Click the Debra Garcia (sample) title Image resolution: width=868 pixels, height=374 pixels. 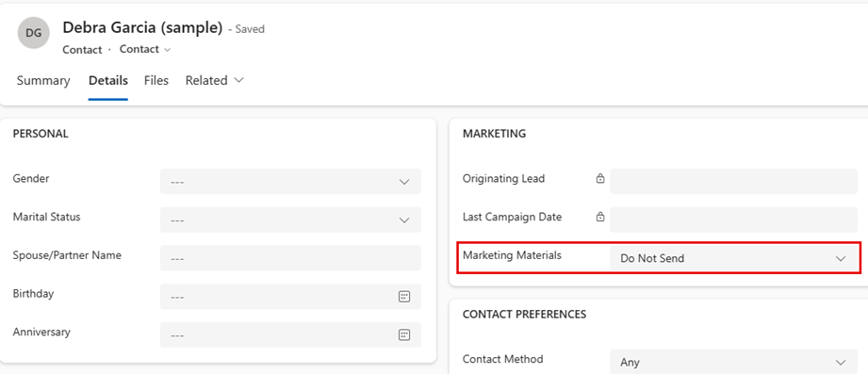pos(142,27)
